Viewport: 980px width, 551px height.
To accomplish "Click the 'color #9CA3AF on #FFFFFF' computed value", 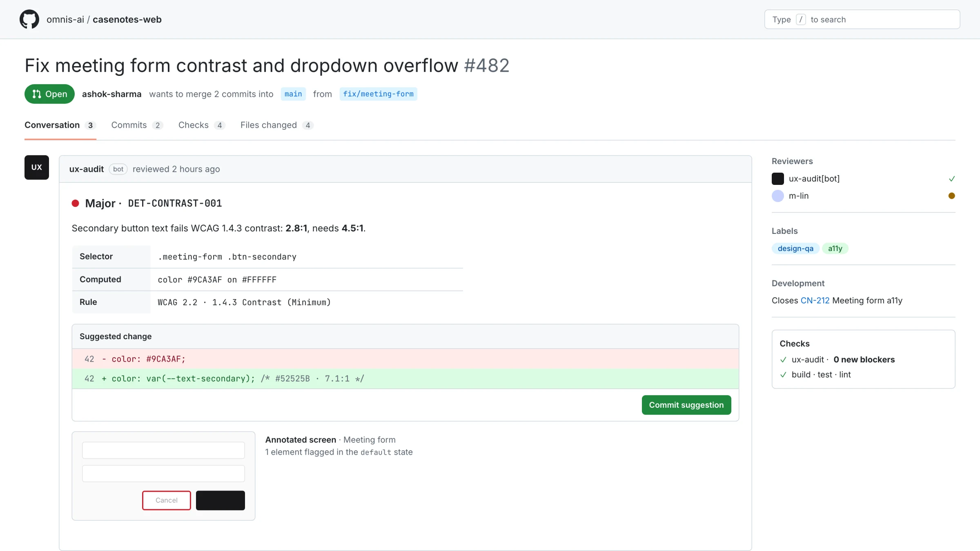I will point(217,280).
